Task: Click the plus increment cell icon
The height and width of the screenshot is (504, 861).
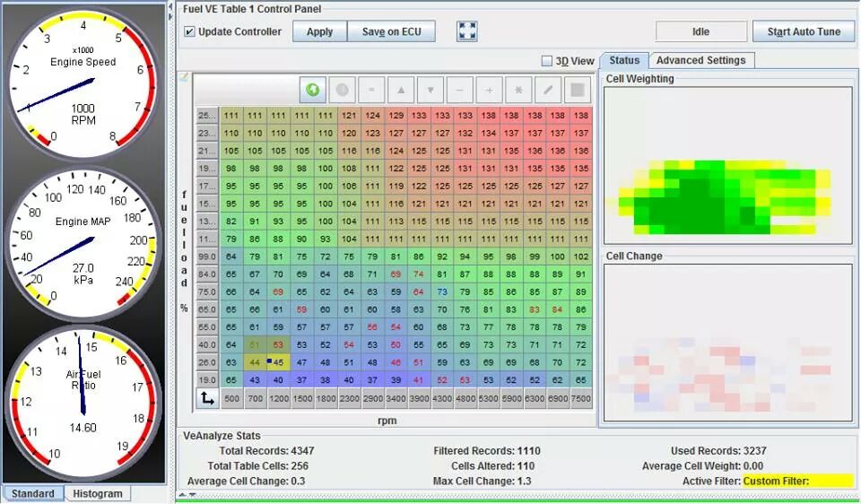Action: [489, 90]
